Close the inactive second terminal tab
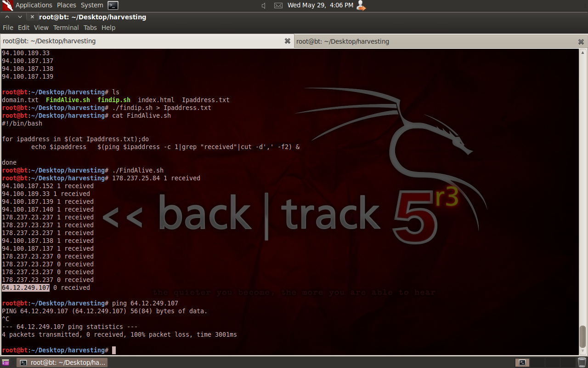Image resolution: width=588 pixels, height=368 pixels. click(x=581, y=41)
